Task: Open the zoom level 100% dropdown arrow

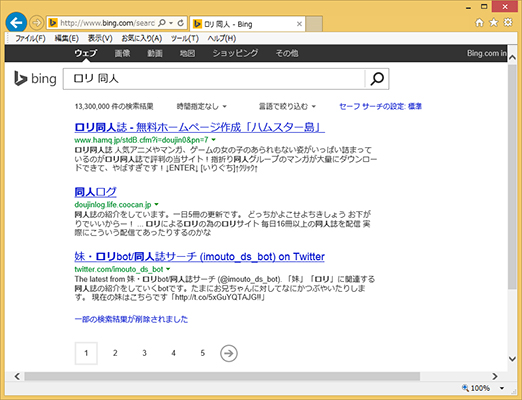Action: pos(502,388)
